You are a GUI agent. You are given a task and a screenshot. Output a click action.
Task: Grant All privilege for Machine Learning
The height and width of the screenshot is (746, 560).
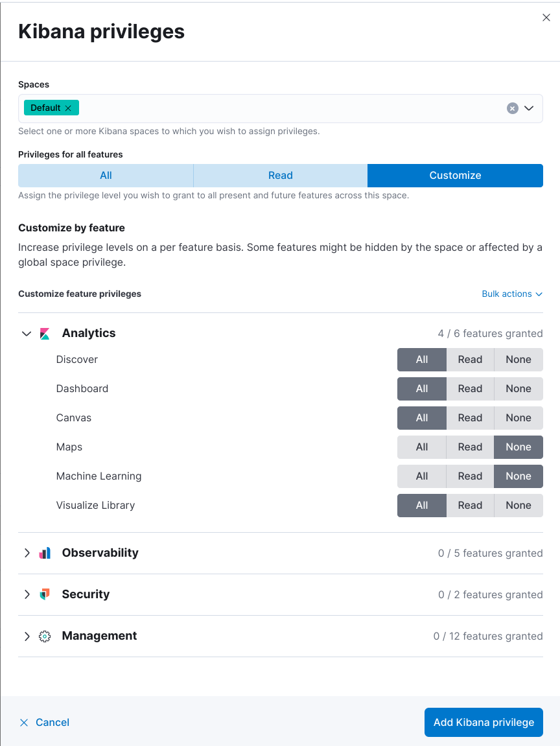tap(421, 476)
